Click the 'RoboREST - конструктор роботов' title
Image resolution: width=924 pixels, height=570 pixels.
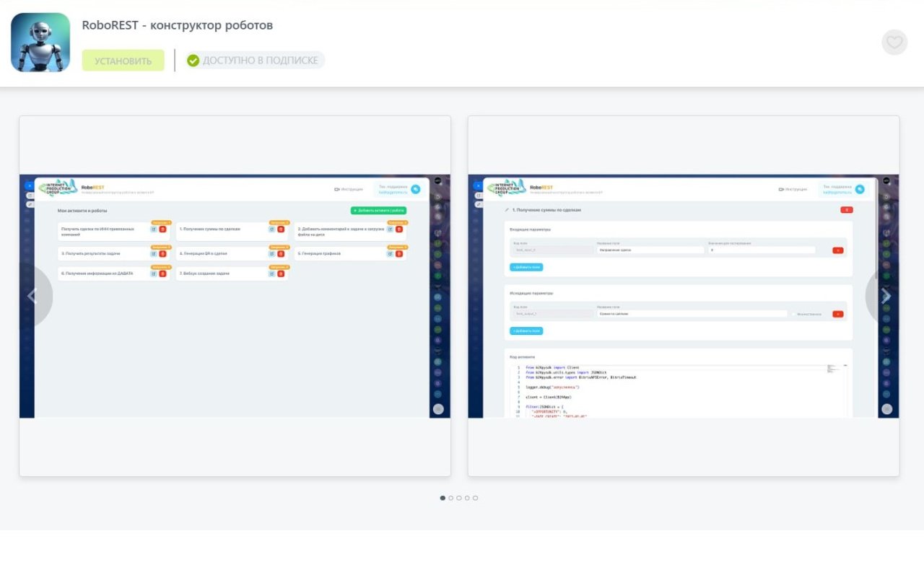point(177,25)
